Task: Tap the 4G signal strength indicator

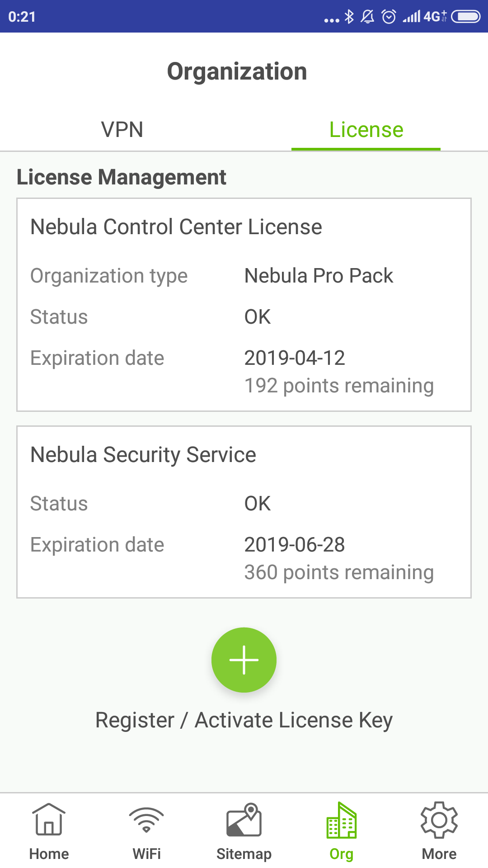Action: [424, 17]
